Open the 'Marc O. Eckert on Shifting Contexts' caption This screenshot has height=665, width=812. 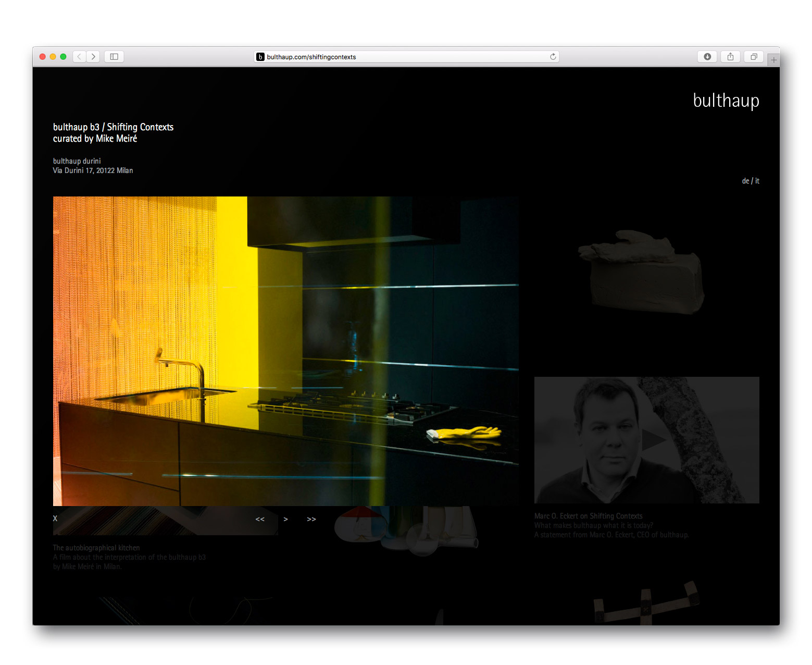click(589, 516)
